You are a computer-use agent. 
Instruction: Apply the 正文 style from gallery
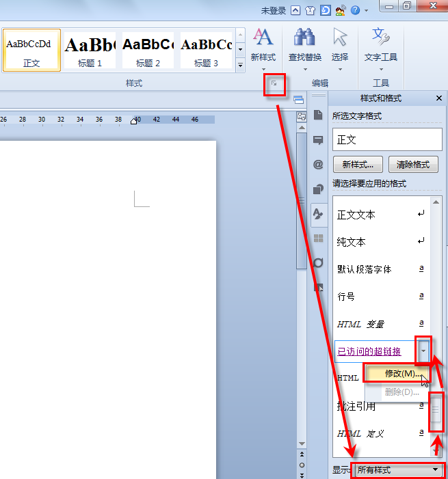(31, 51)
